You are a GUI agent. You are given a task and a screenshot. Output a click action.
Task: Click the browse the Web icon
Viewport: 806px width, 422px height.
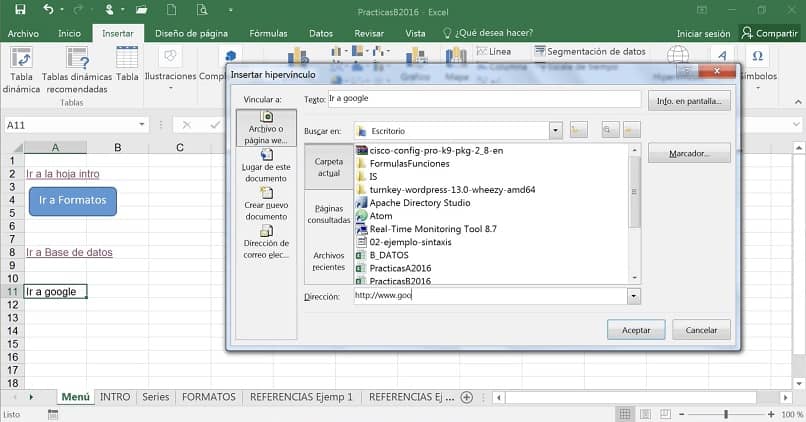[x=610, y=130]
